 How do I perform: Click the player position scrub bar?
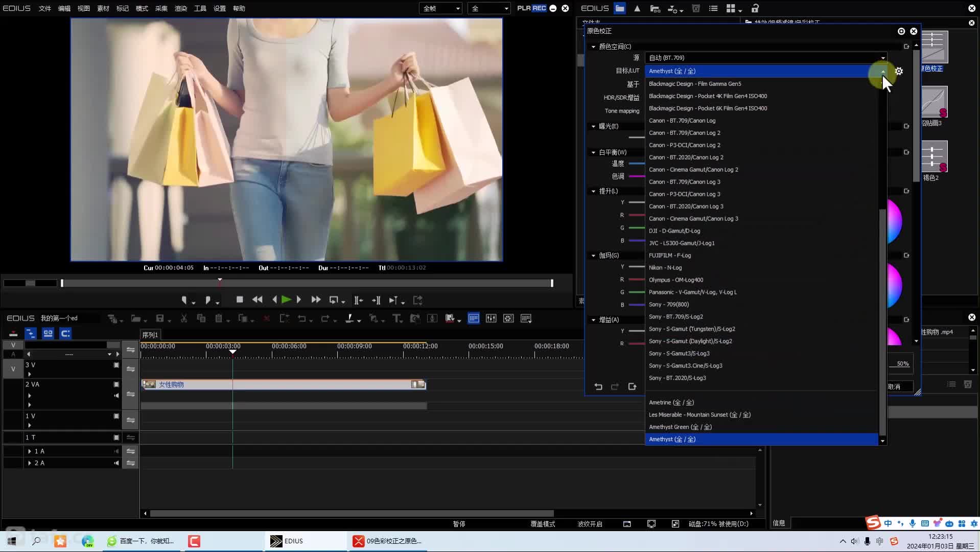pyautogui.click(x=307, y=283)
